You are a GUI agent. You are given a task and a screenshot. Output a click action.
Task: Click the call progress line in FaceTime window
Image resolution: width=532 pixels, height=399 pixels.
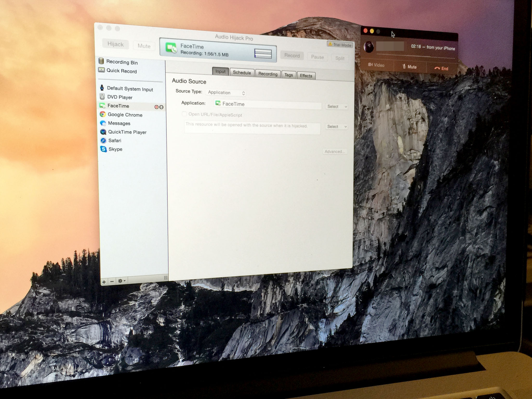(x=415, y=56)
